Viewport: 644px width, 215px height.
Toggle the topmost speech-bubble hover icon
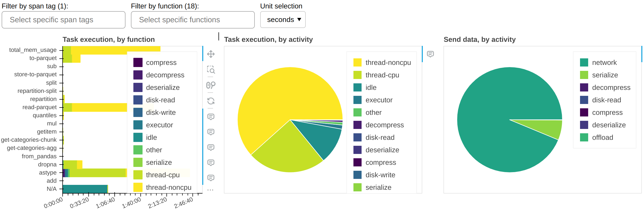click(211, 116)
